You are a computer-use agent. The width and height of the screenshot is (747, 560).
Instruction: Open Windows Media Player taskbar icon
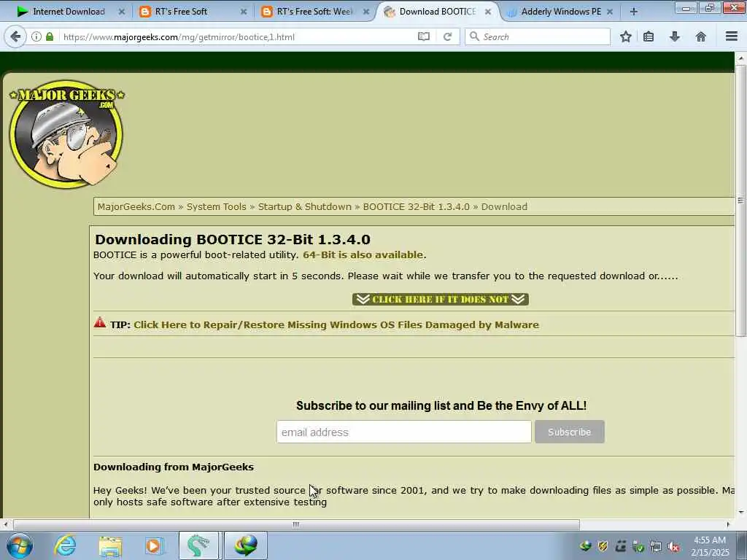155,545
